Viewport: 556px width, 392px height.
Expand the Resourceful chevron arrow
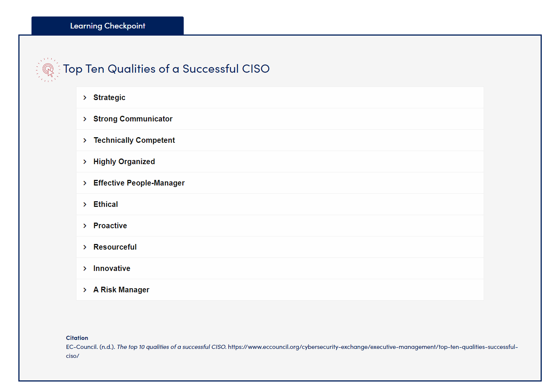point(85,247)
